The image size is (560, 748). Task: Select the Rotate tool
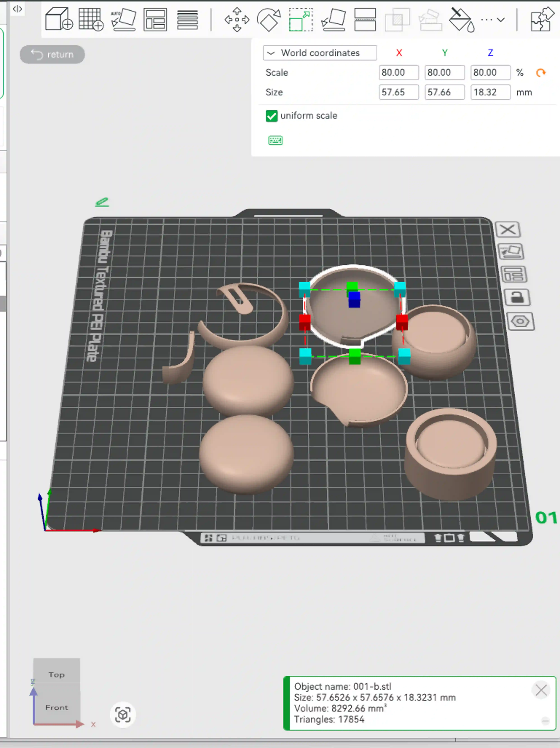pyautogui.click(x=269, y=20)
